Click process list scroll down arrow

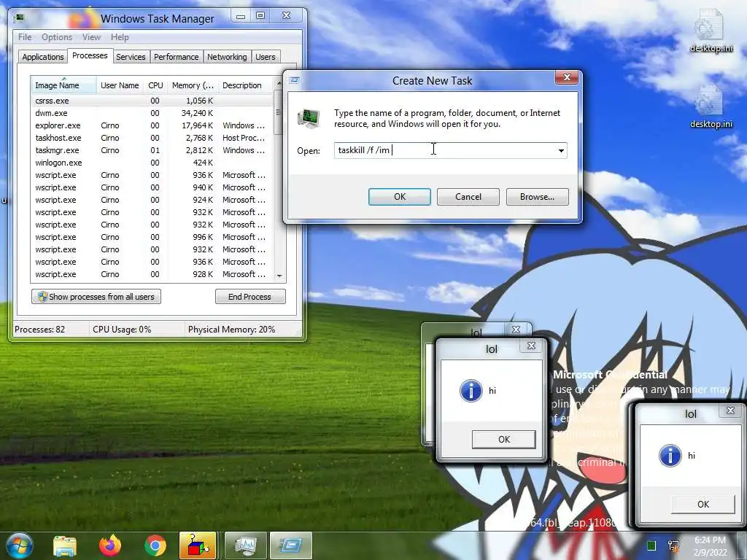tap(279, 276)
